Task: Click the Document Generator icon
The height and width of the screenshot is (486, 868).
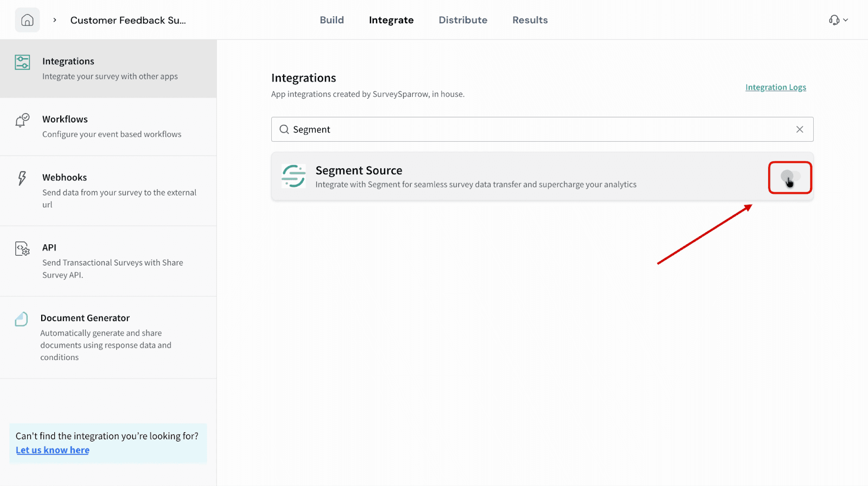Action: click(x=21, y=319)
